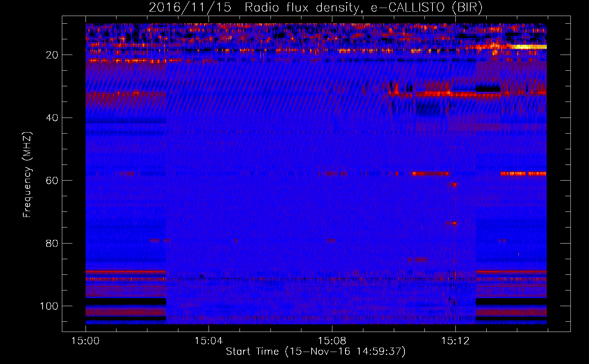Click the "15:00" time tick label
Image resolution: width=589 pixels, height=364 pixels.
click(86, 341)
